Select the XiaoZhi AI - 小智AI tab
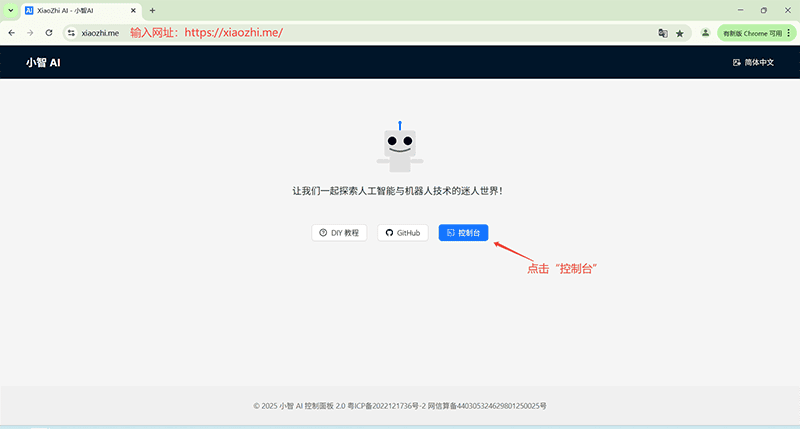Screen dimensions: 800x429 [x=81, y=10]
